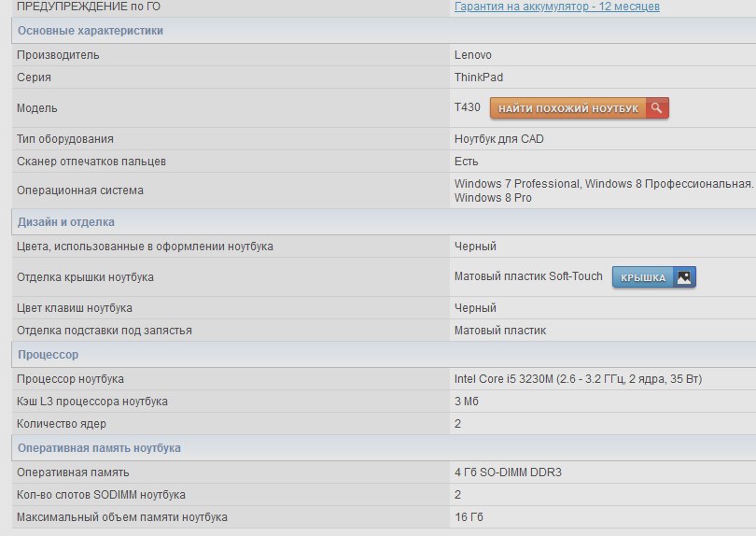Click the 'Производитель' row label
Screen dimensions: 756x536
click(58, 55)
